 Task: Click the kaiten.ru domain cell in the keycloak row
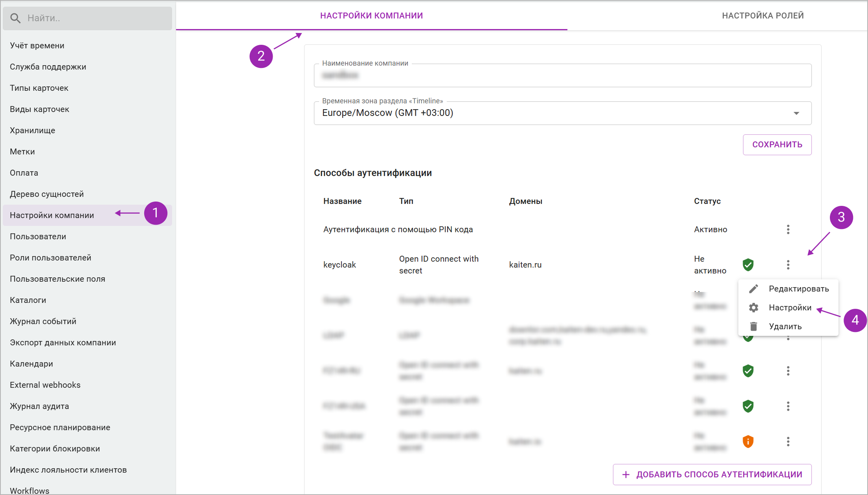525,265
